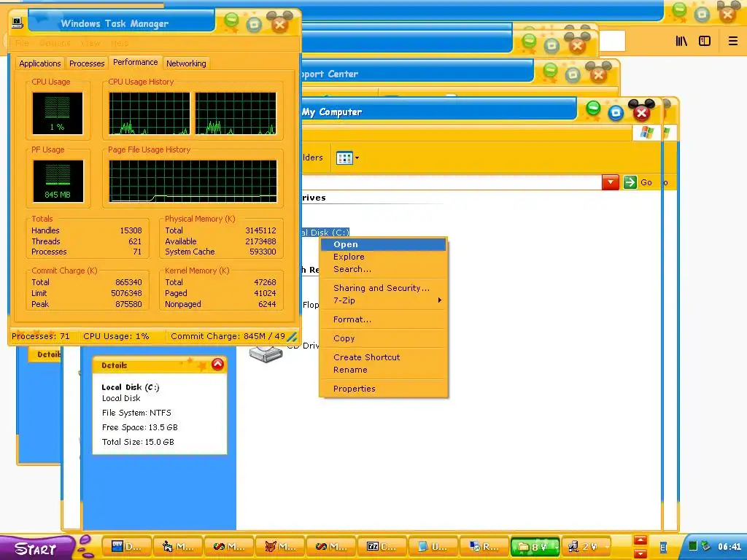Switch to the 7z 'C...' taskbar item
Viewport: 747px width, 560px height.
coord(382,547)
